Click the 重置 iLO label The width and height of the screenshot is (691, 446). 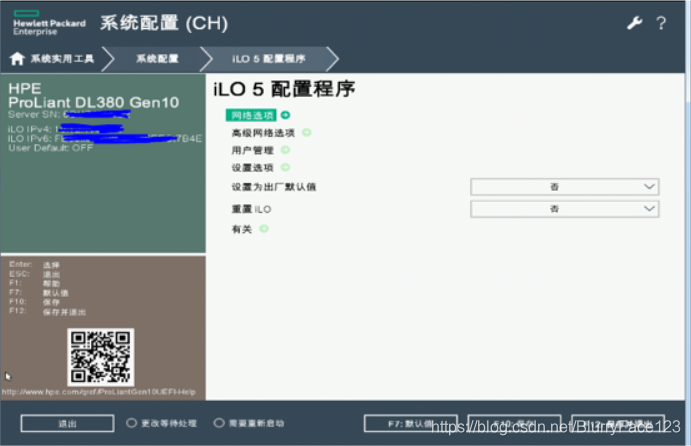(x=251, y=209)
